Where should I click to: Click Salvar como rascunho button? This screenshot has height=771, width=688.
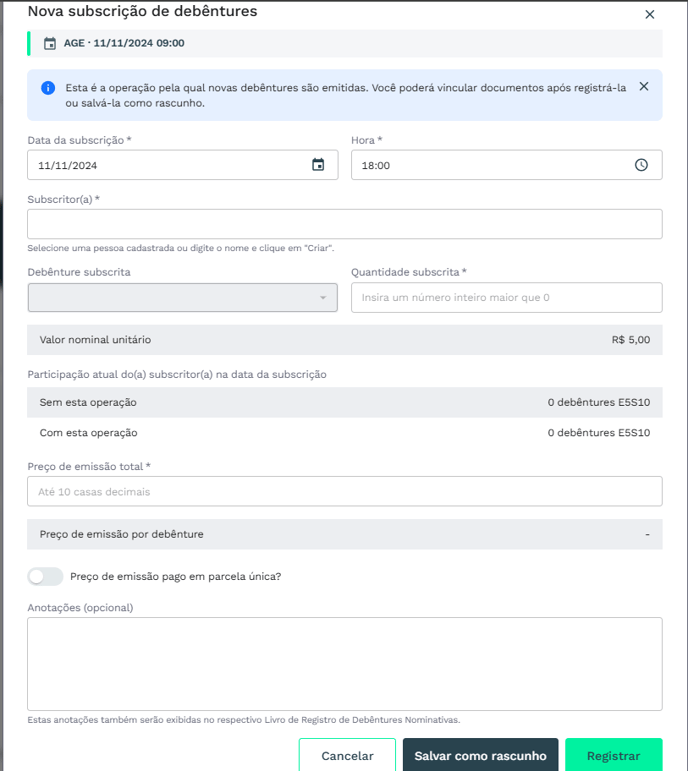480,755
